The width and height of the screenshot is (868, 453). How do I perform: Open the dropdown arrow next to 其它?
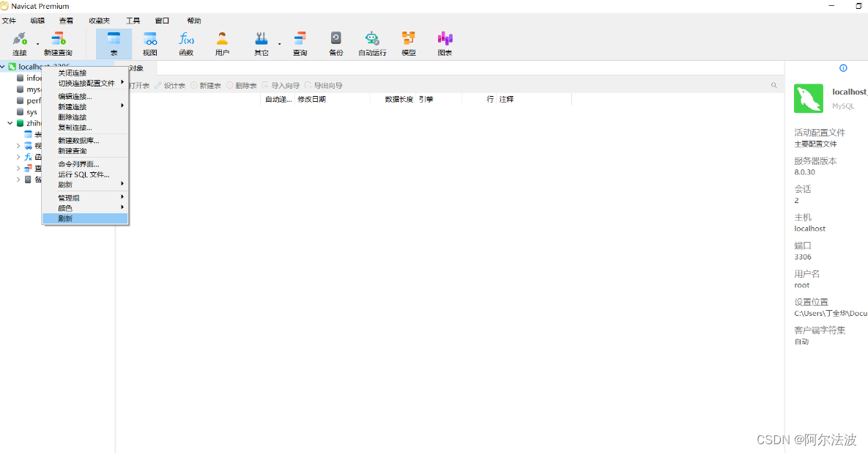click(279, 44)
